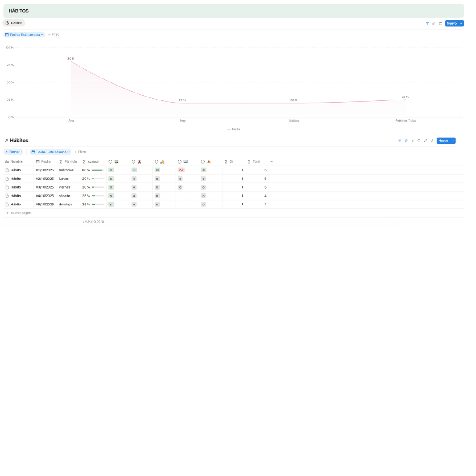Open the Hábito page dated 01/10/2025
The height and width of the screenshot is (476, 476).
[16, 170]
